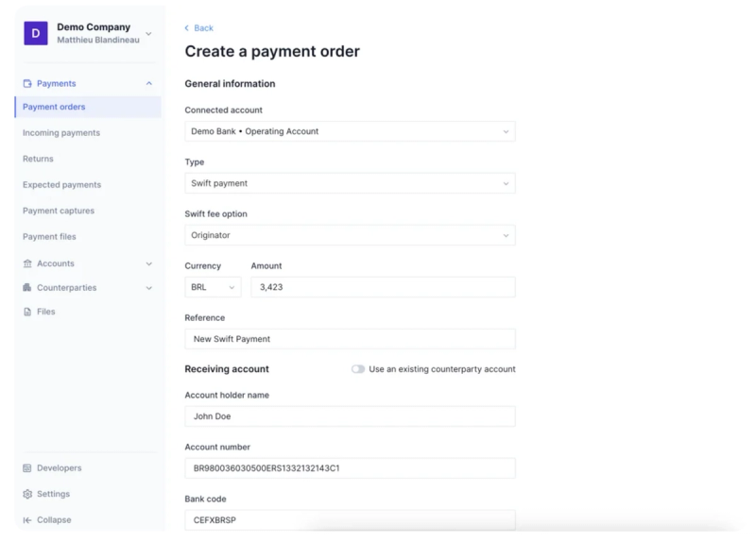
Task: Click the Amount input field
Action: pyautogui.click(x=383, y=287)
